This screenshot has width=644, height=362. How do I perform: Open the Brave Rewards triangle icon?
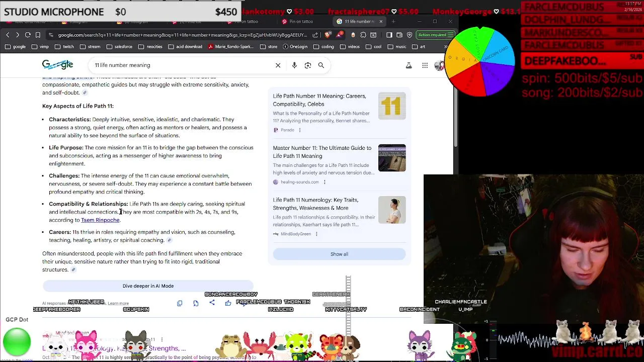click(x=340, y=35)
